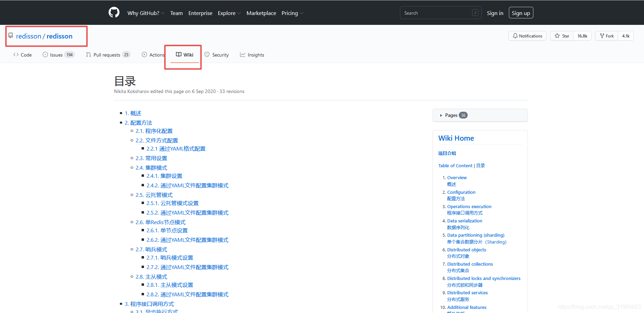Image resolution: width=644 pixels, height=313 pixels.
Task: Open the 33 revisions history link
Action: coord(232,91)
